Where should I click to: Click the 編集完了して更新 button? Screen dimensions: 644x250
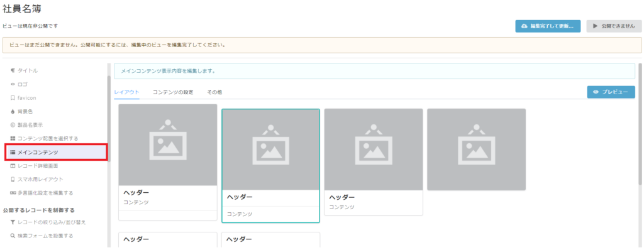[548, 26]
